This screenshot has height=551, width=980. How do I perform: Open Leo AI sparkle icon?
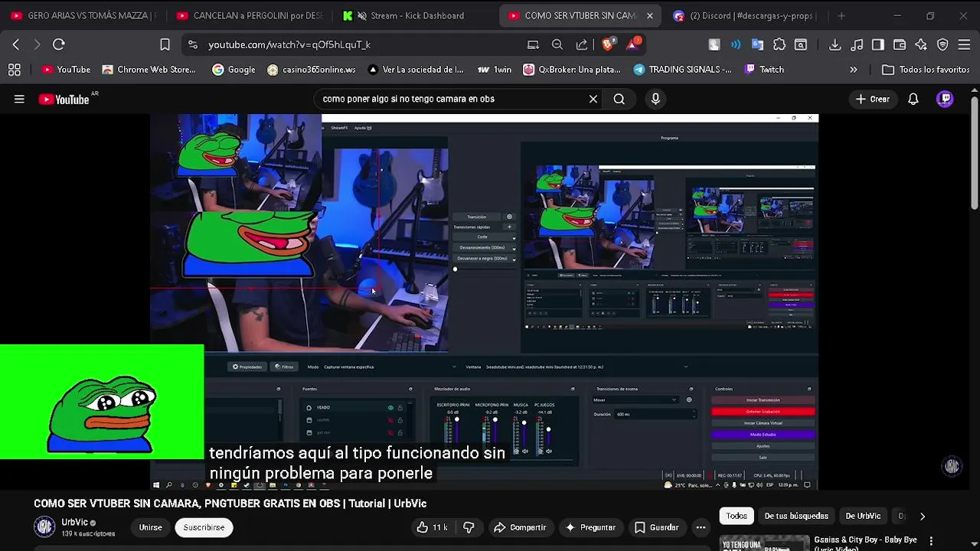[921, 44]
